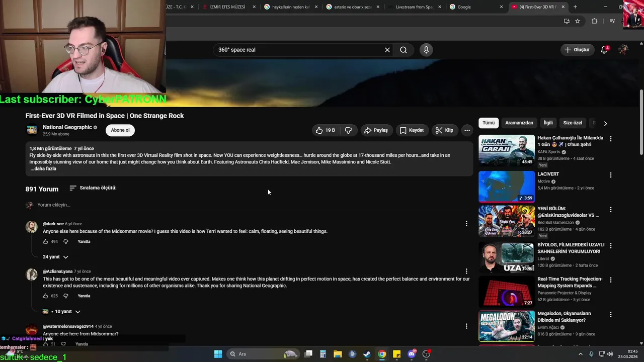Viewport: 644px width, 362px height.
Task: Like the @dark-sec comment
Action: click(45, 242)
